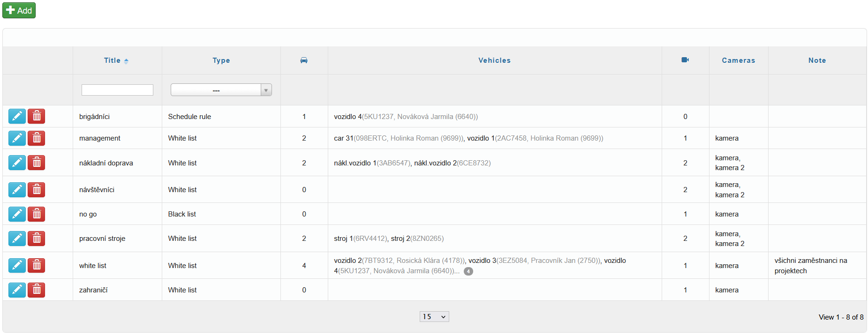
Task: Click edit pencil for nákladní doprava
Action: coord(17,163)
